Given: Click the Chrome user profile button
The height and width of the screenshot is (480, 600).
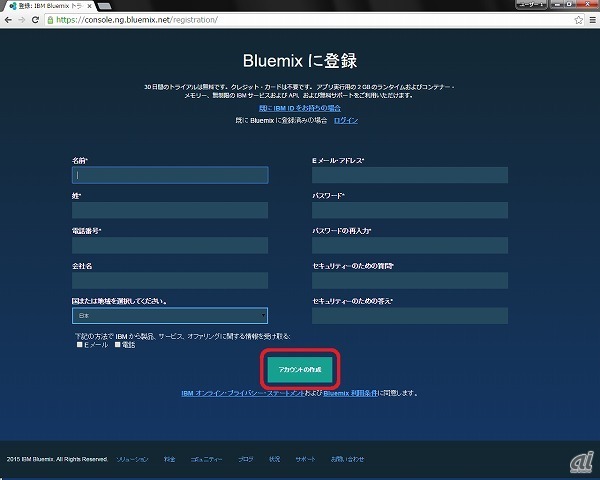Looking at the screenshot, I should (532, 4).
